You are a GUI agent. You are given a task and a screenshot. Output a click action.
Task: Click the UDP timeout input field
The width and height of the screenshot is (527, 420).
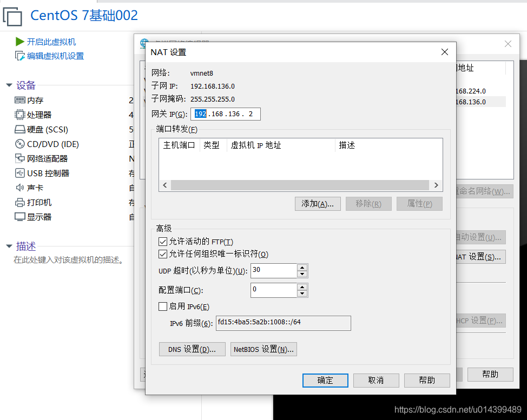tap(274, 271)
